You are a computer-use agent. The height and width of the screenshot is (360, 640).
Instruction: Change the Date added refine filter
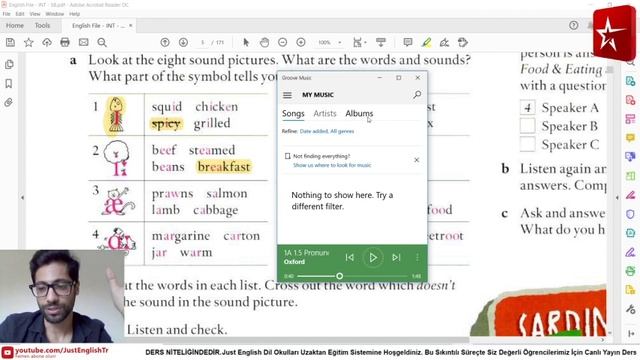tap(314, 131)
